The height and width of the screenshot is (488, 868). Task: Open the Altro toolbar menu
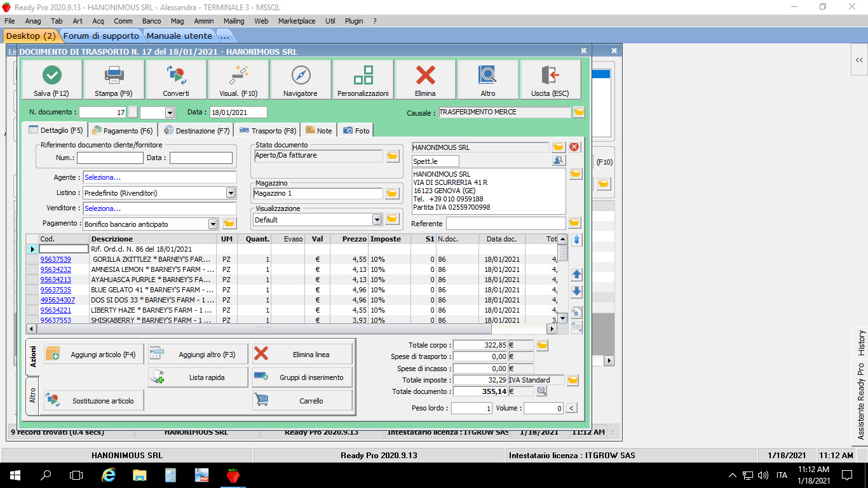(x=488, y=80)
